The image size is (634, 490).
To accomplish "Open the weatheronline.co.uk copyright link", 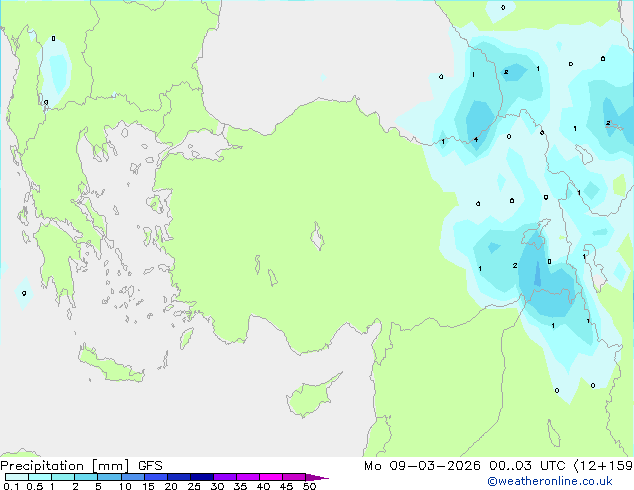I will click(x=549, y=481).
